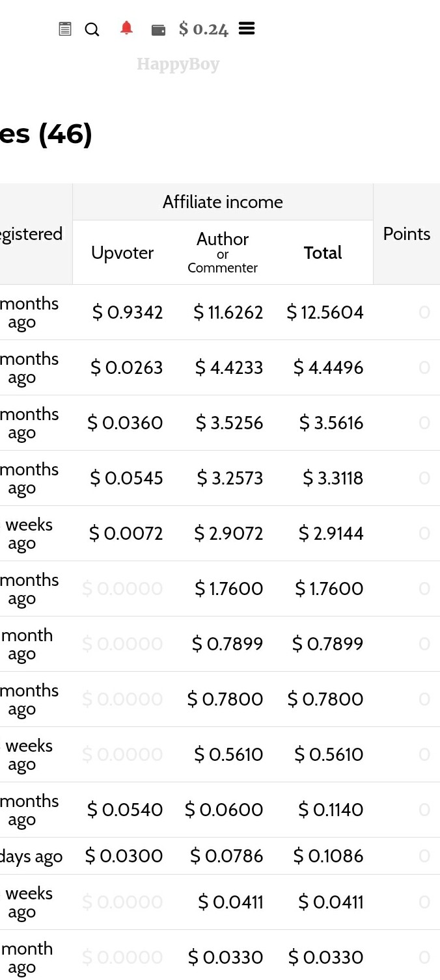The image size is (440, 980).
Task: Open the hamburger menu
Action: [x=247, y=29]
